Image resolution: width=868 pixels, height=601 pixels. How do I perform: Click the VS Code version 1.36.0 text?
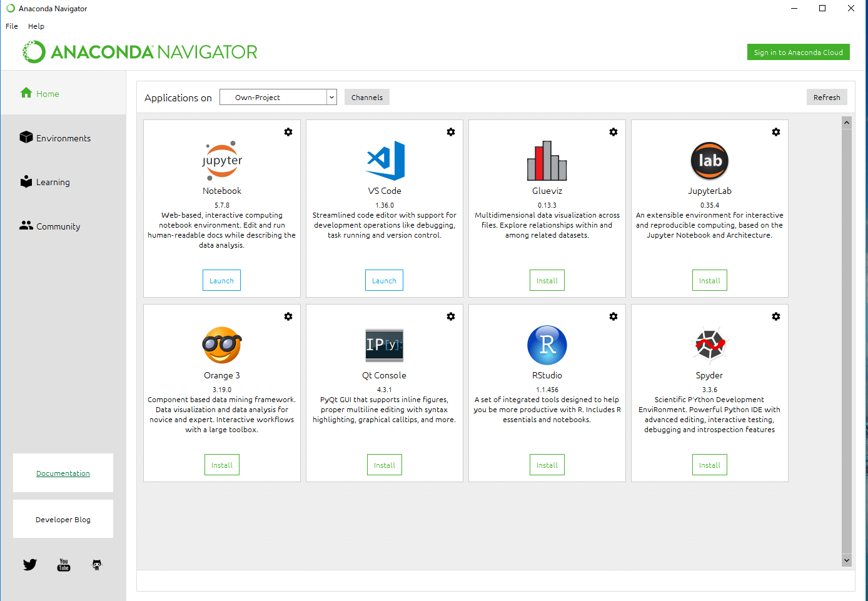point(385,205)
